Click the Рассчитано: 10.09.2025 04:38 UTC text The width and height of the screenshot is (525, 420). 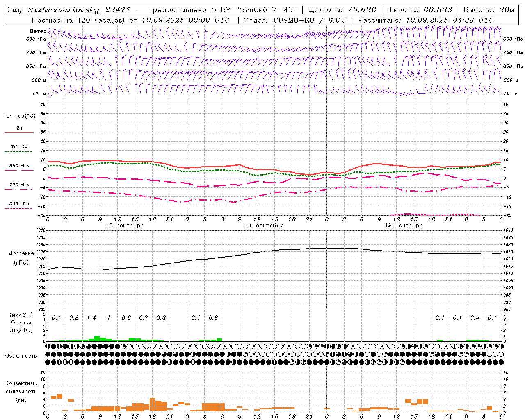[x=426, y=20]
